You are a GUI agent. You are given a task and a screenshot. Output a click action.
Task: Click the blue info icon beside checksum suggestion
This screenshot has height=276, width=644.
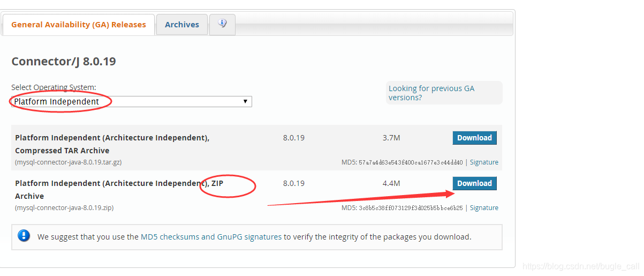point(24,236)
